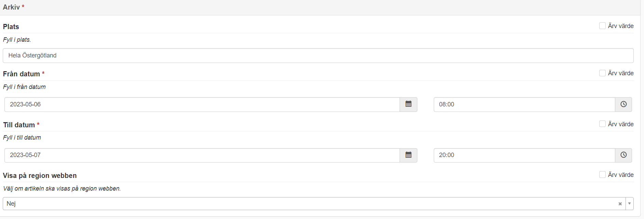The width and height of the screenshot is (644, 219).
Task: Click the Från datum heading label
Action: coord(22,74)
